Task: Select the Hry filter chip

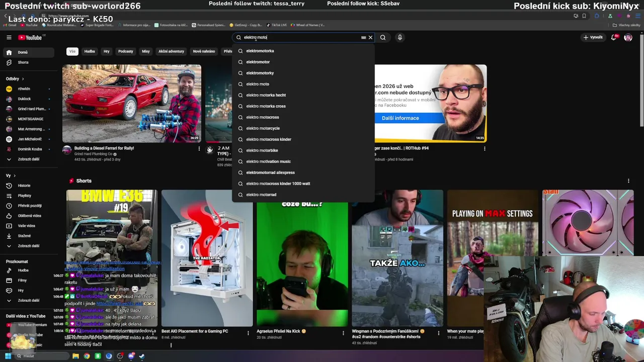Action: (x=107, y=51)
